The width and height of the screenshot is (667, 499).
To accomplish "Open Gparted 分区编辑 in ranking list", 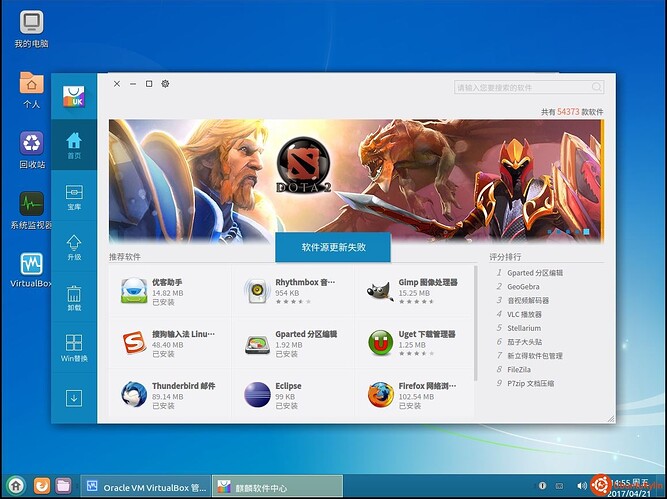I will coord(535,273).
